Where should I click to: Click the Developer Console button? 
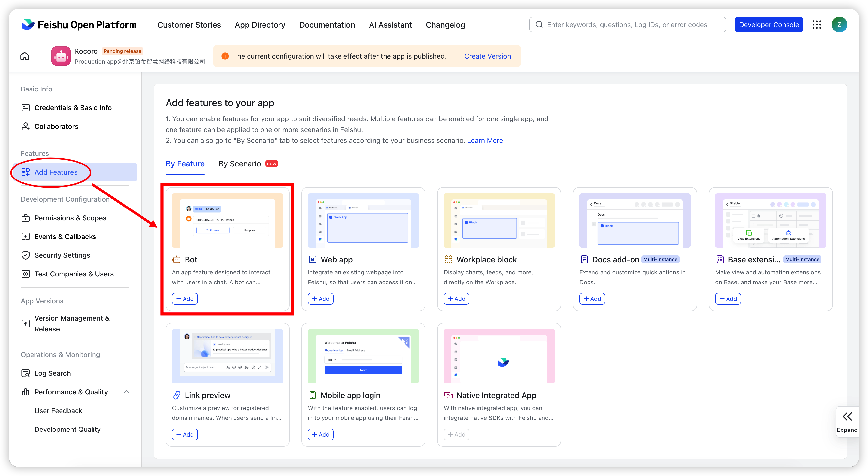click(x=769, y=25)
